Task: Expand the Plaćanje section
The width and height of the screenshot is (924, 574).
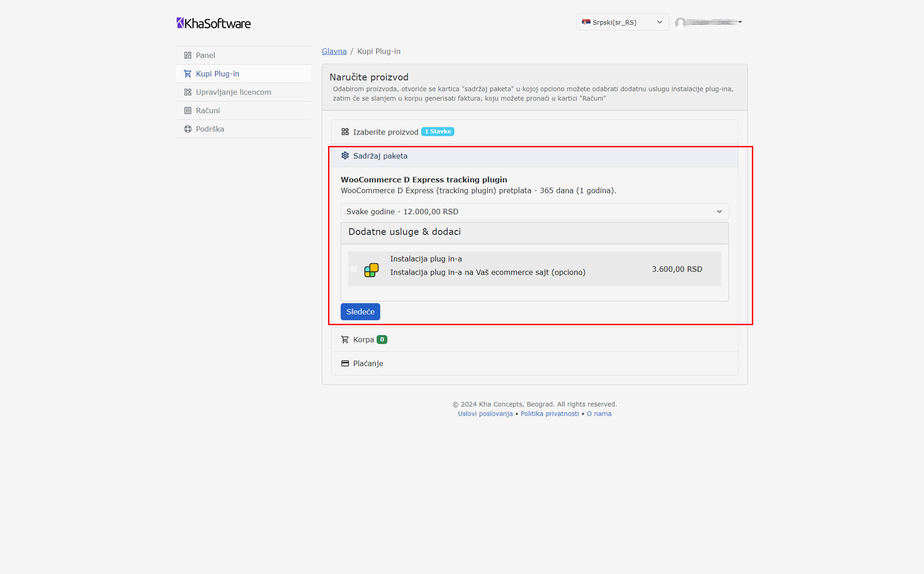Action: point(534,363)
